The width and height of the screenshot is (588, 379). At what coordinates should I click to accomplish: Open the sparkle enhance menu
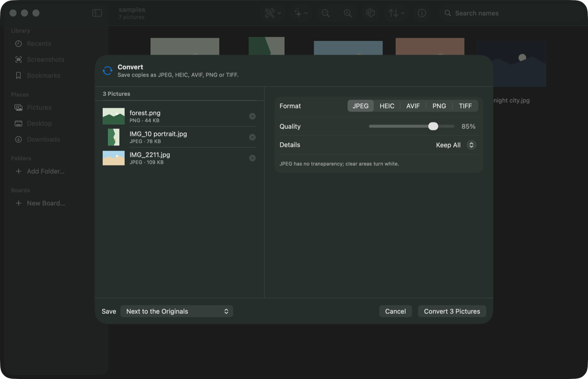pyautogui.click(x=301, y=13)
